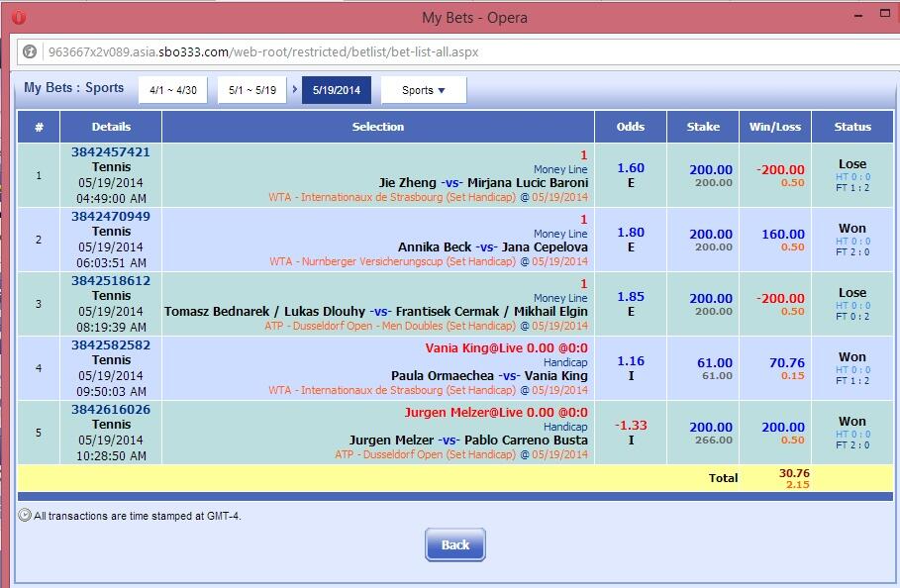This screenshot has height=588, width=900.
Task: Click odds value -1.33
Action: pos(631,425)
